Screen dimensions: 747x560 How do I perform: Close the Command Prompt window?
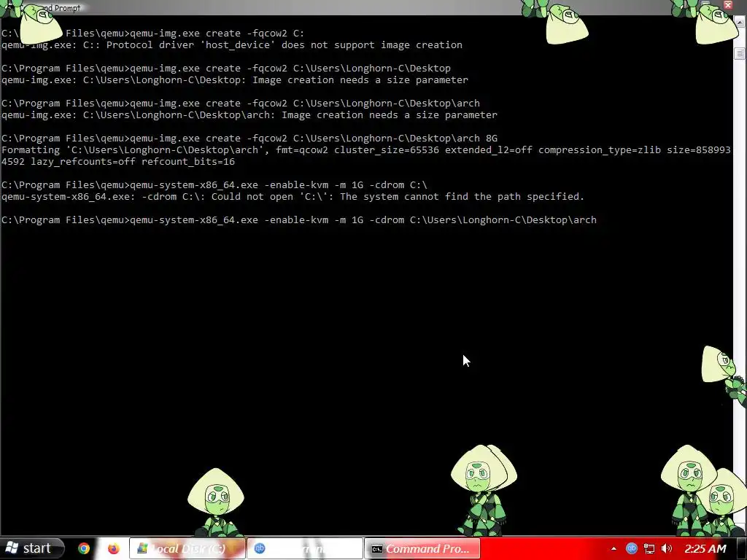click(728, 5)
